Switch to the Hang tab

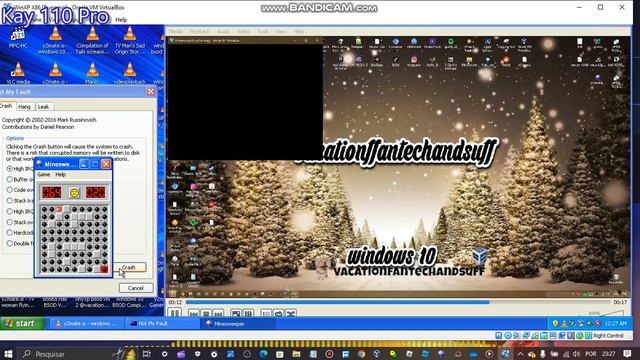click(x=24, y=107)
